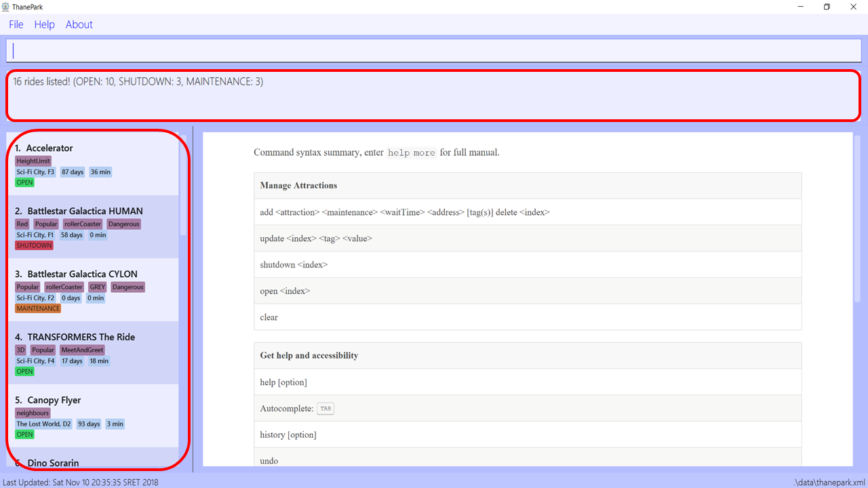Select Battlestar Galactica HUMAN ride
The image size is (868, 488).
(93, 227)
